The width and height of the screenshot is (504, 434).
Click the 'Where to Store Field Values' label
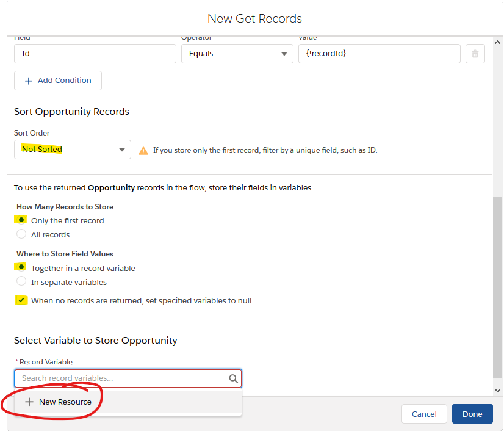click(x=65, y=254)
